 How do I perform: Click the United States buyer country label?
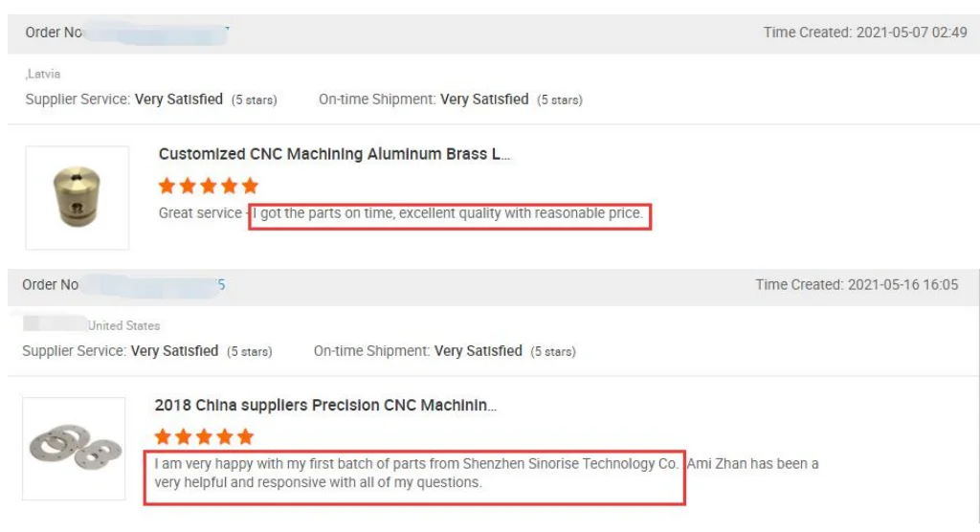[123, 325]
